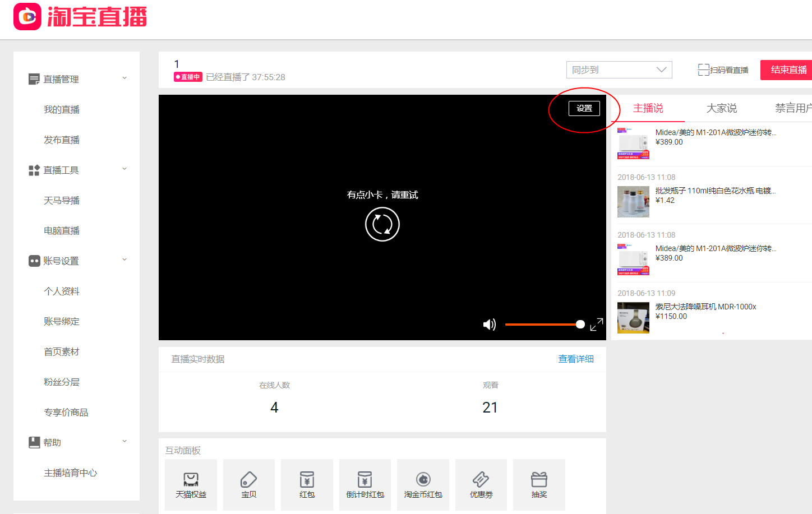This screenshot has height=514, width=812.
Task: Collapse the 直播管理 section chevron
Action: (124, 78)
